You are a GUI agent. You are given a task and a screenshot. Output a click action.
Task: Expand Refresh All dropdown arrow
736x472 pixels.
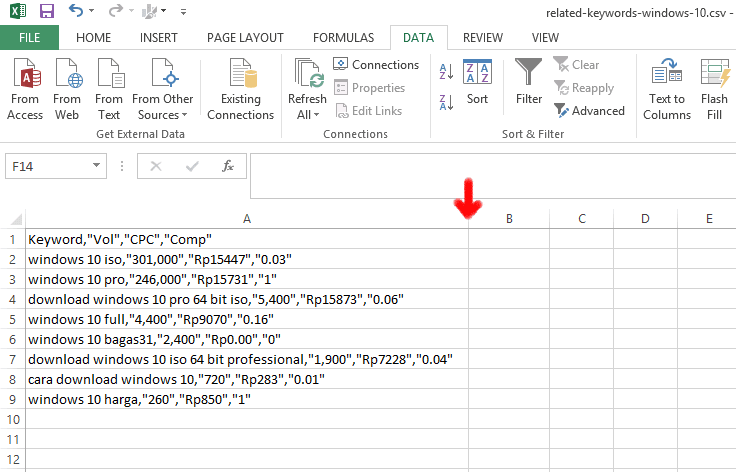coord(316,115)
